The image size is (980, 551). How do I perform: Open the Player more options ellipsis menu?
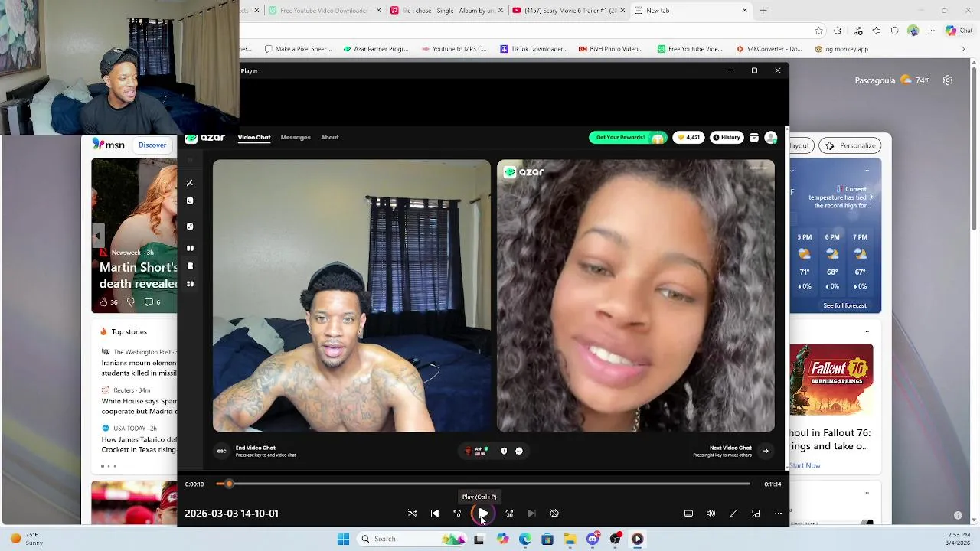[778, 514]
